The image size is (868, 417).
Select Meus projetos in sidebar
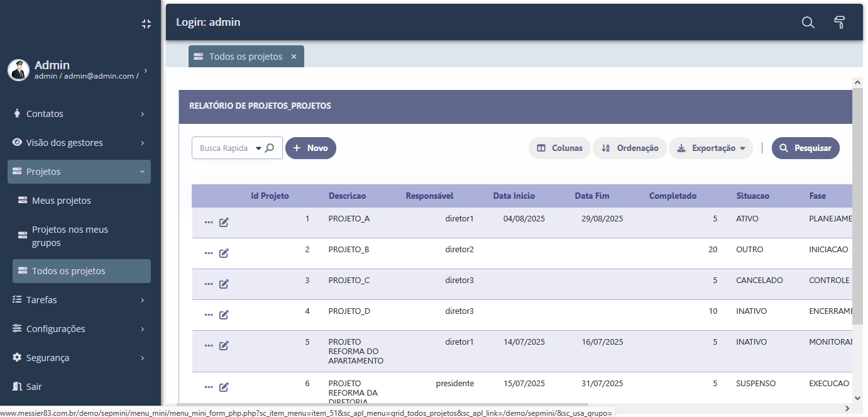click(x=62, y=201)
